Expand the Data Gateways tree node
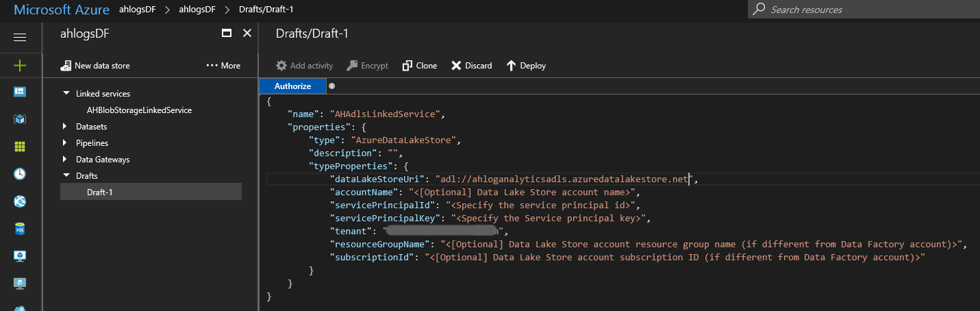This screenshot has height=311, width=980. [65, 160]
